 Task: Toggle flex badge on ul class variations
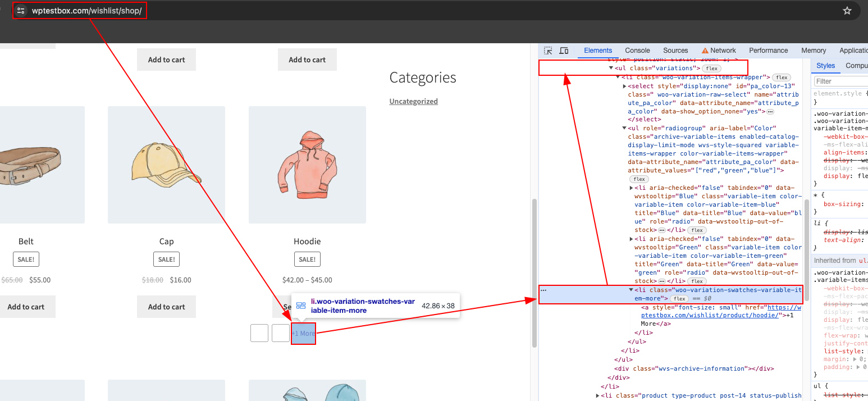[712, 69]
